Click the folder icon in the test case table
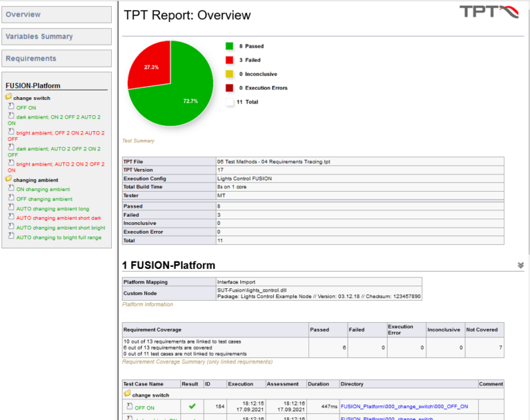 127,394
